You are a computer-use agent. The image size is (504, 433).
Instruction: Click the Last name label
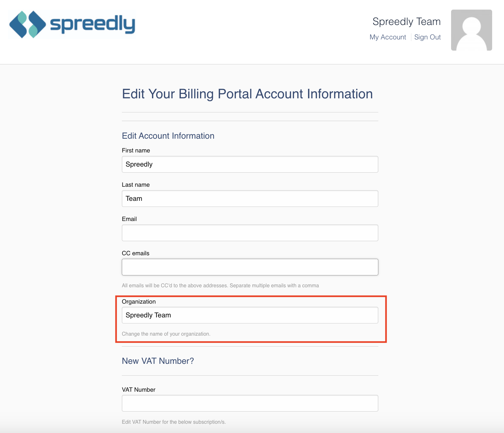(136, 185)
